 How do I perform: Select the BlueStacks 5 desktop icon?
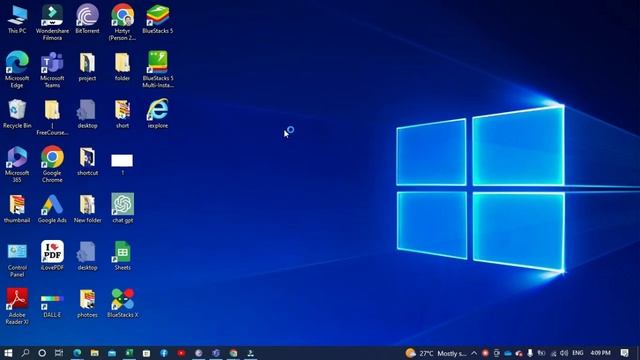click(x=158, y=19)
